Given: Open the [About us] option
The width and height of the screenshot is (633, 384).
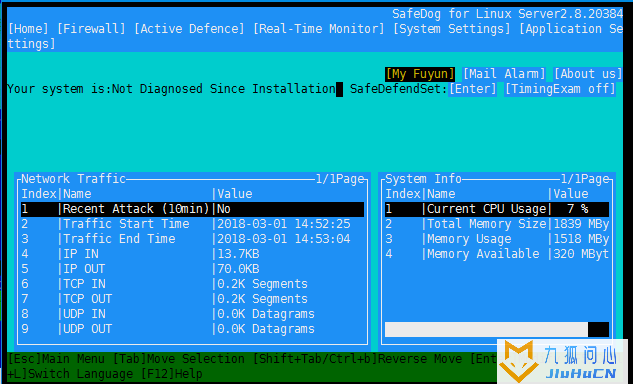Looking at the screenshot, I should (588, 74).
